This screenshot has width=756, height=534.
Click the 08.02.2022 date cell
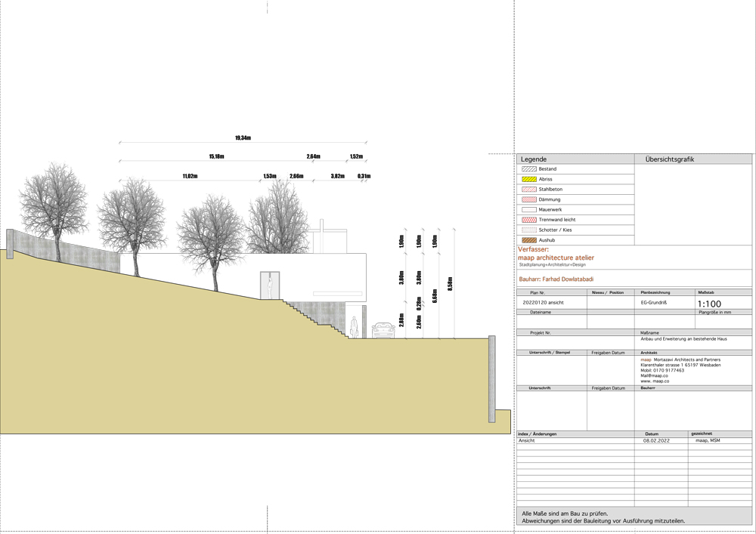657,440
